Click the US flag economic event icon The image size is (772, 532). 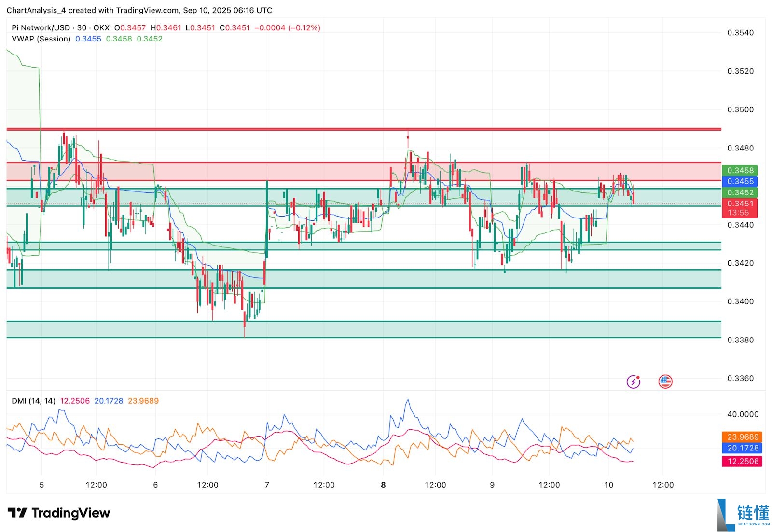[665, 382]
